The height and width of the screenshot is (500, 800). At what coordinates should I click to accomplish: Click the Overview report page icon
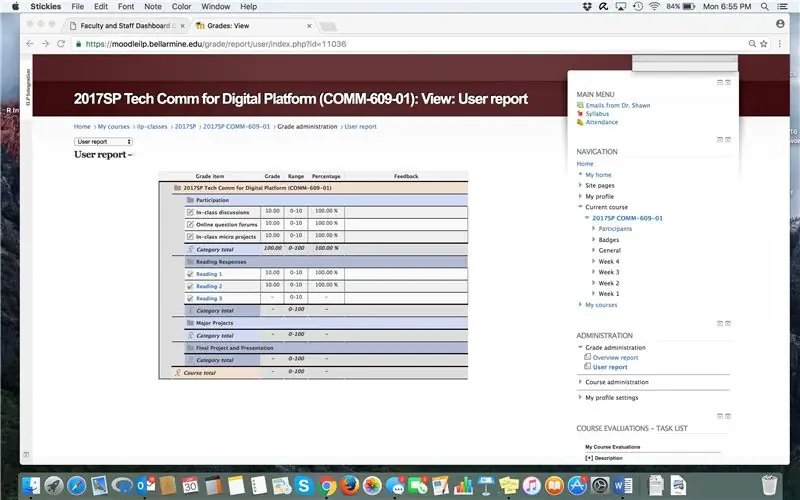(x=588, y=357)
